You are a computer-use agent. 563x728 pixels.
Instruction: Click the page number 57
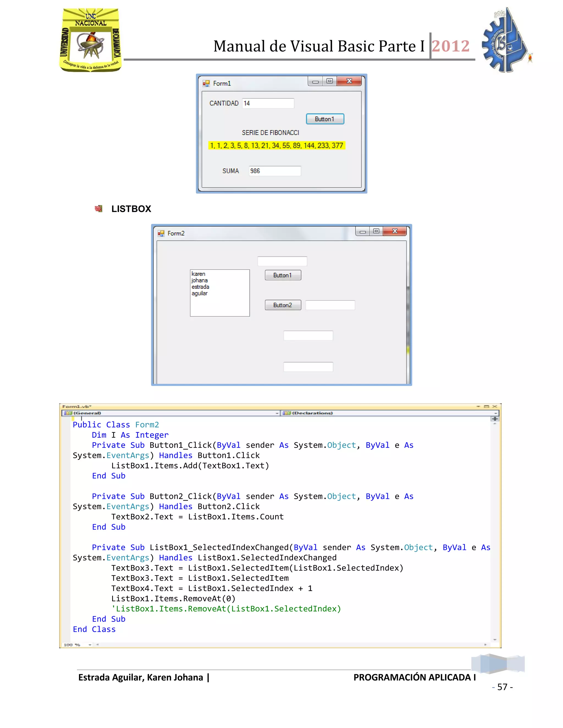502,687
